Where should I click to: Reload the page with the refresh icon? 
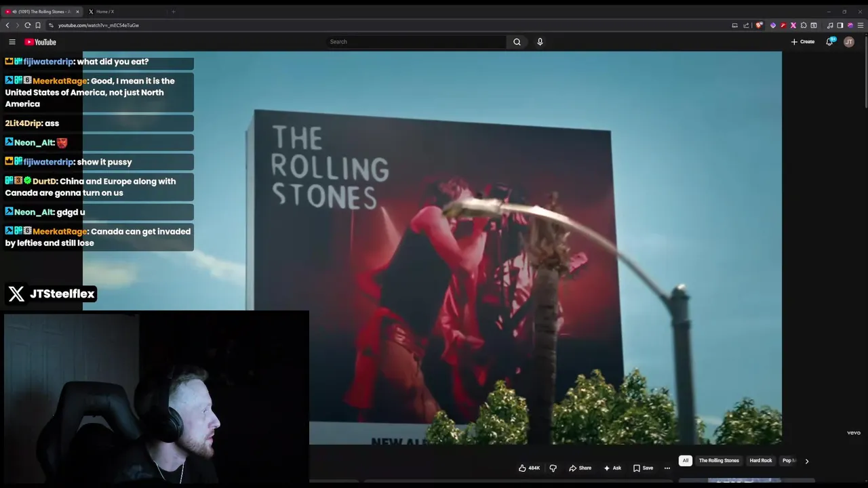click(28, 25)
